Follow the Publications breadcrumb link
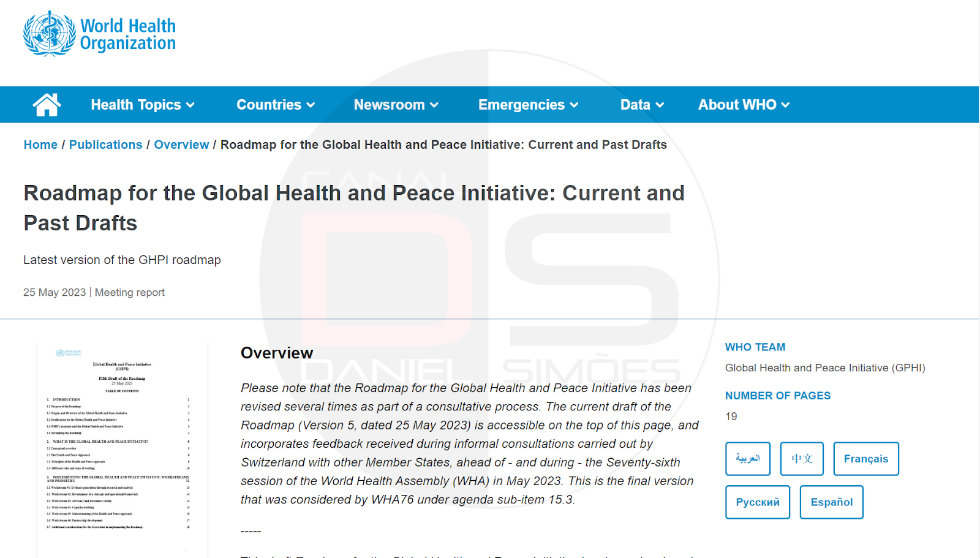This screenshot has width=980, height=558. click(x=105, y=145)
